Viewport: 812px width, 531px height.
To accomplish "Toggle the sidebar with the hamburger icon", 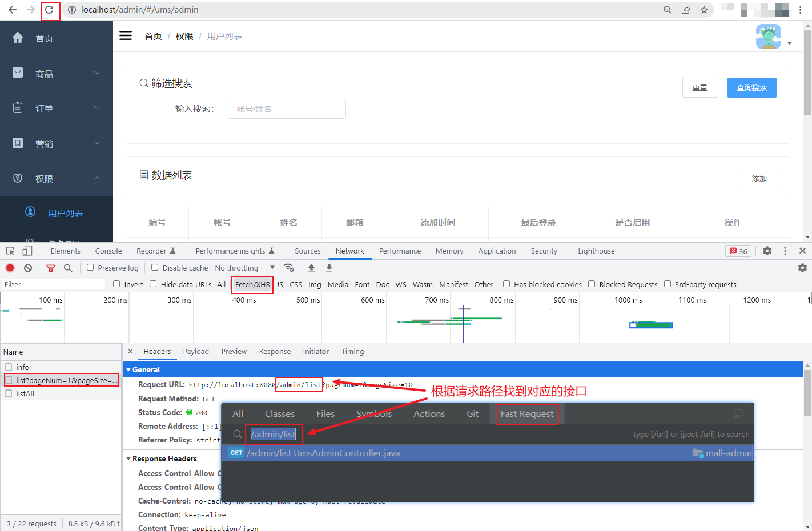I will (x=126, y=35).
